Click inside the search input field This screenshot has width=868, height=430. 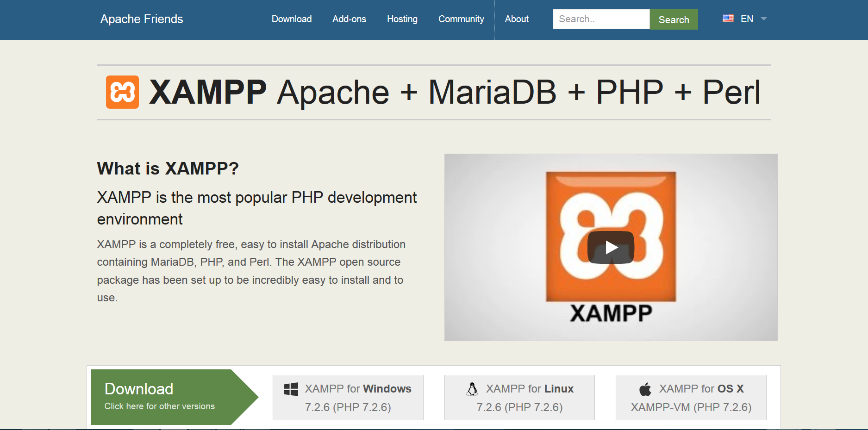click(600, 19)
